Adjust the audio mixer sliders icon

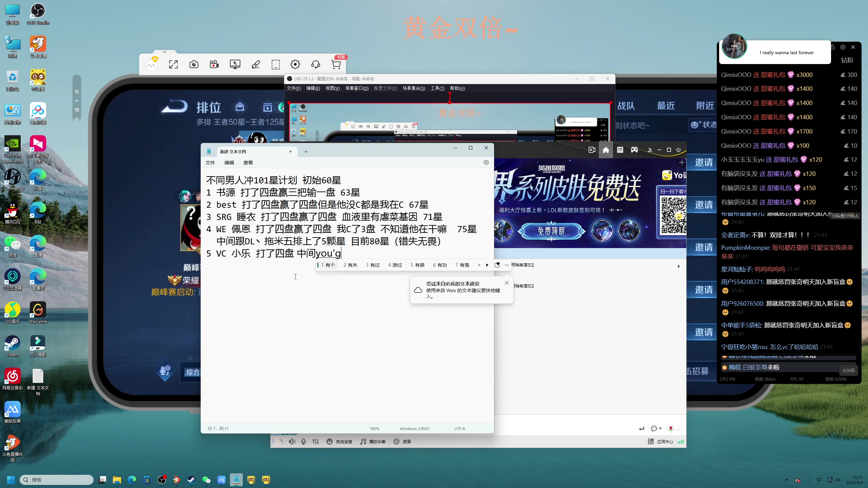click(315, 442)
